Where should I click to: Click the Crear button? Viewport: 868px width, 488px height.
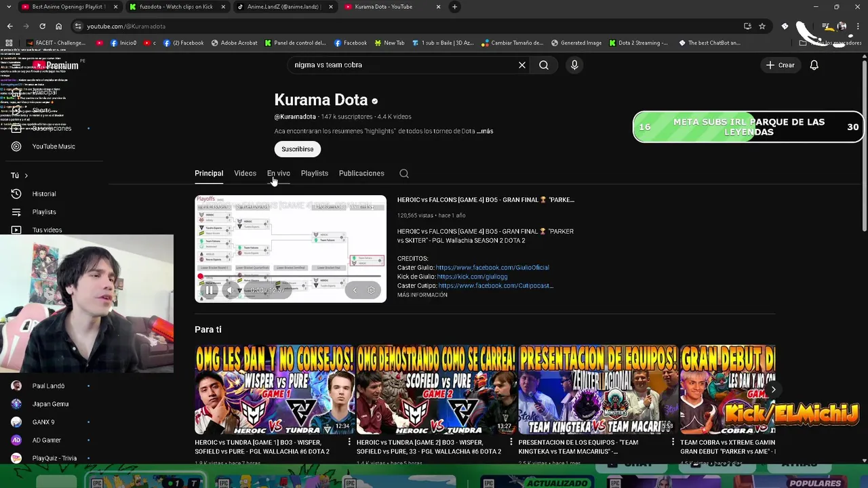pos(780,65)
